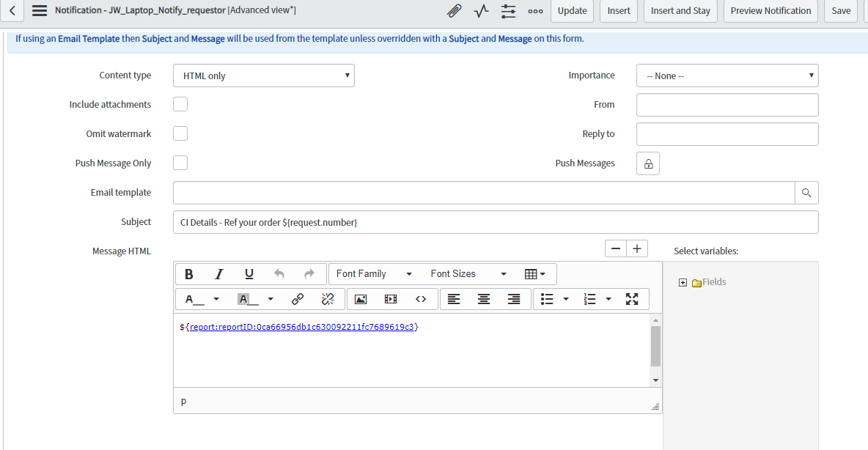Screen dimensions: 868x450
Task: Click the editor resize grip handle
Action: pyautogui.click(x=655, y=407)
